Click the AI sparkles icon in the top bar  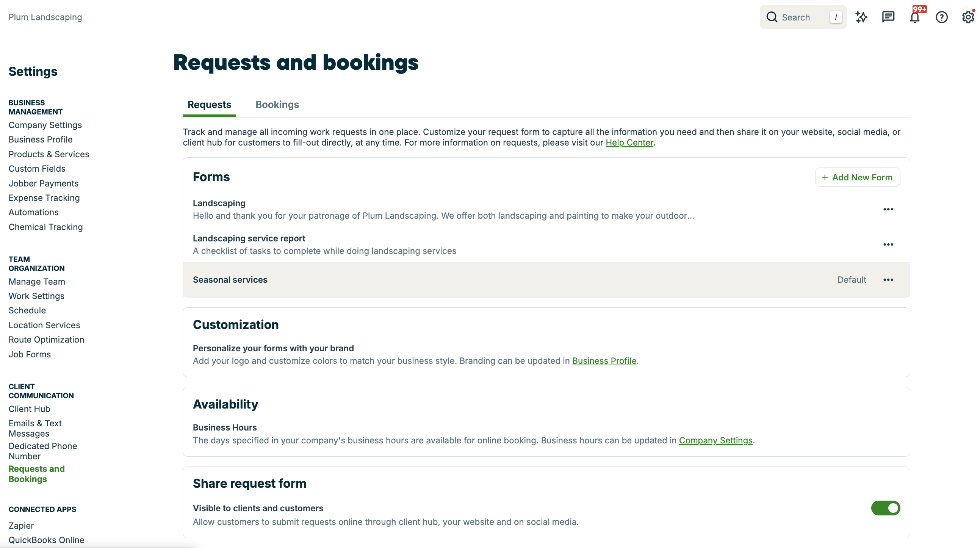(862, 17)
